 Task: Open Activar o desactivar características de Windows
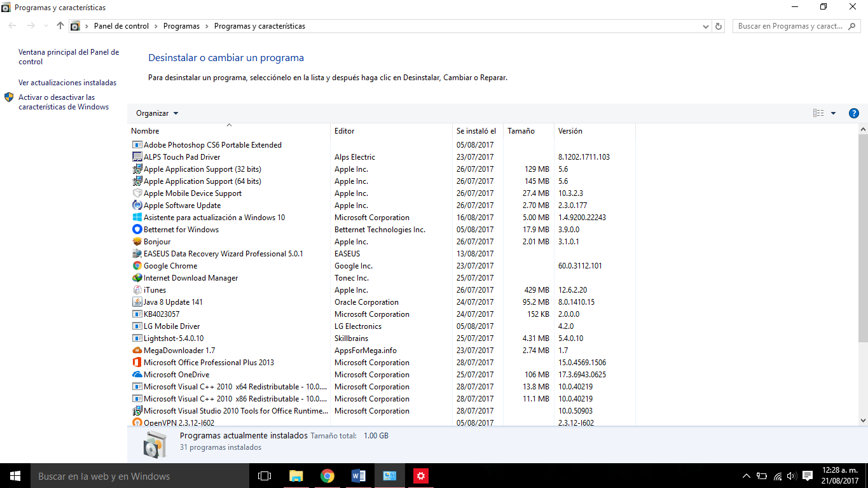[64, 102]
